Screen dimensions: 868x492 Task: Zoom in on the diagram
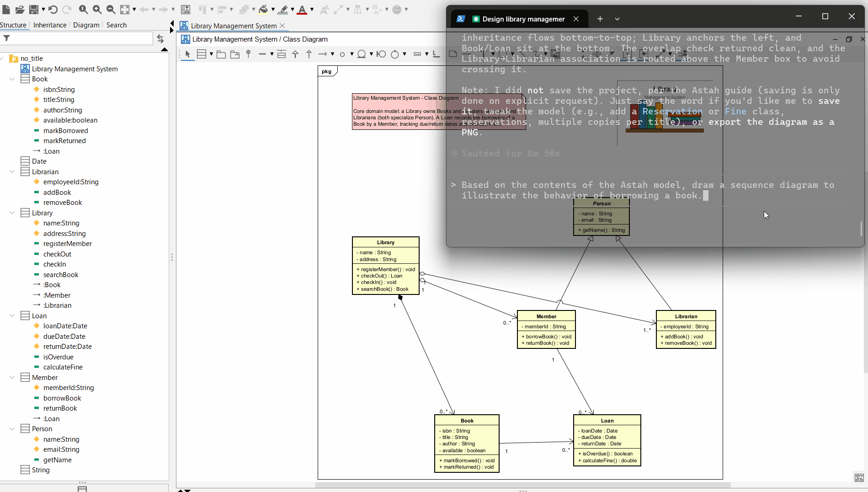(x=97, y=9)
